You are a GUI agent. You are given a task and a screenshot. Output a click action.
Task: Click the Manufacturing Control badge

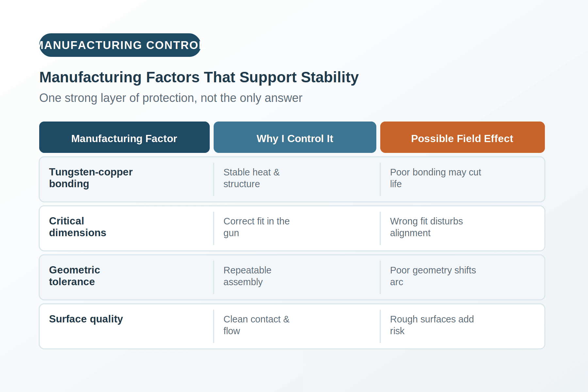pyautogui.click(x=120, y=45)
